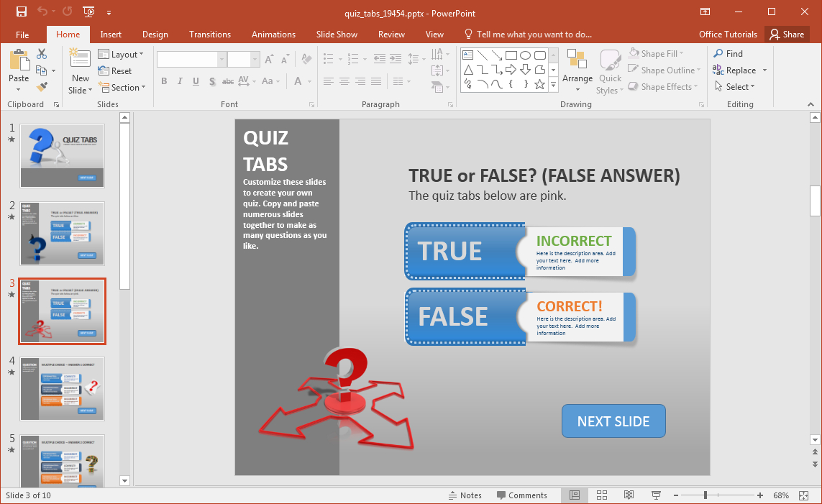Switch to Reading View icon
The height and width of the screenshot is (504, 822).
629,495
